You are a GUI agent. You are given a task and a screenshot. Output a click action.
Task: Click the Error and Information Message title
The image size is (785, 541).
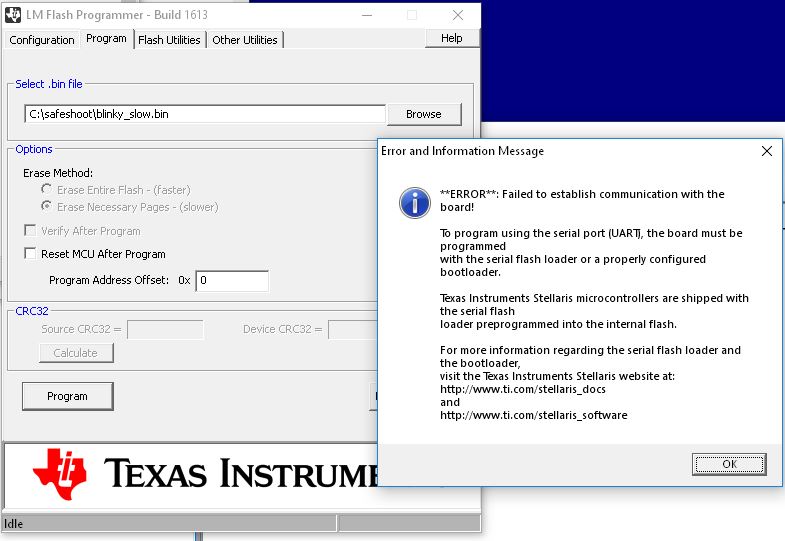(463, 151)
